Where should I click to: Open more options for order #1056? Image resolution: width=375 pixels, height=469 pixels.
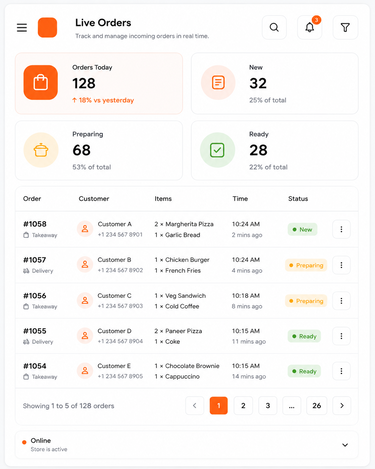341,301
